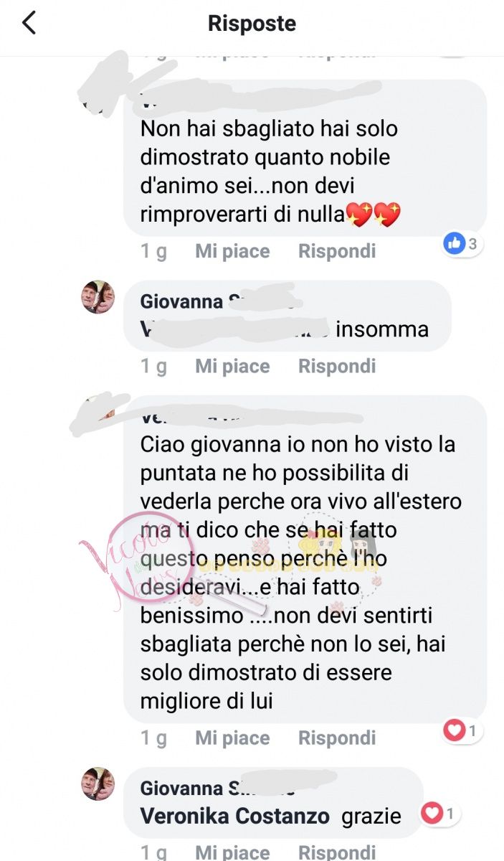
Task: View heart reaction on the long comment
Action: pos(462,731)
